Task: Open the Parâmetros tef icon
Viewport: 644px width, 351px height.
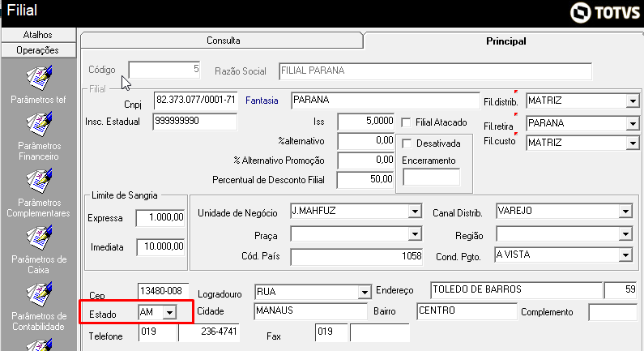Action: (39, 78)
